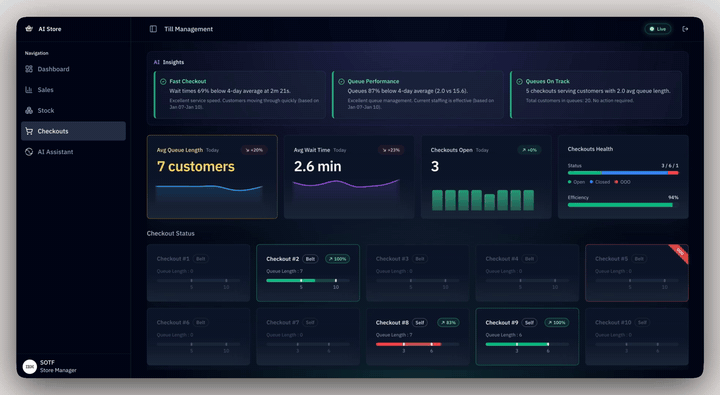Toggle the sidebar panel icon
Image resolution: width=720 pixels, height=395 pixels.
pyautogui.click(x=153, y=29)
